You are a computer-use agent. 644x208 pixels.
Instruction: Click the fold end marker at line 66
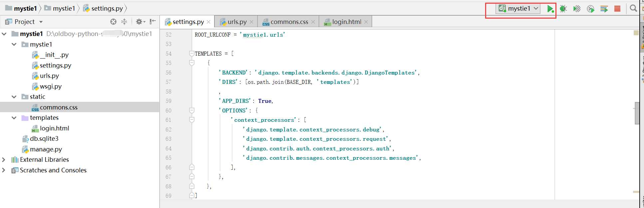191,167
